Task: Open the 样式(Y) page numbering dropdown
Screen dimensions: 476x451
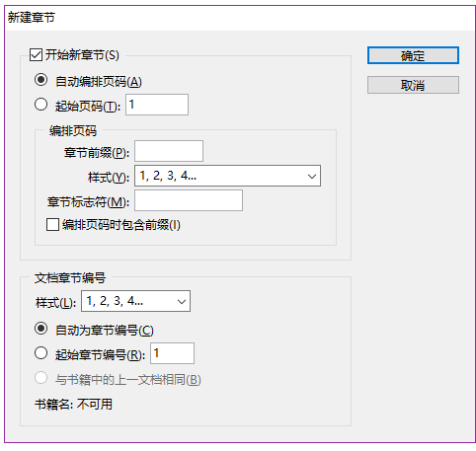Action: (227, 176)
